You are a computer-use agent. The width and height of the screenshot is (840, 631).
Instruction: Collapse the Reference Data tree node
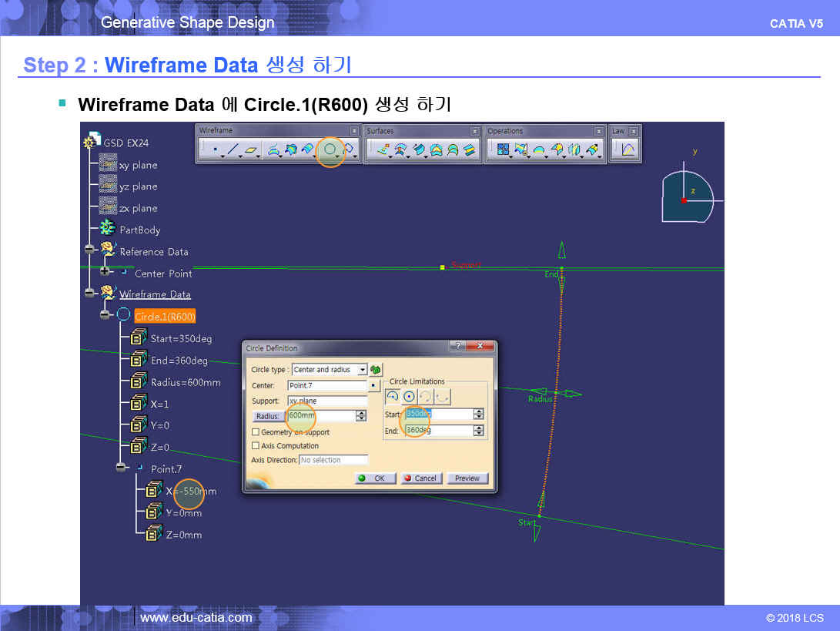90,250
